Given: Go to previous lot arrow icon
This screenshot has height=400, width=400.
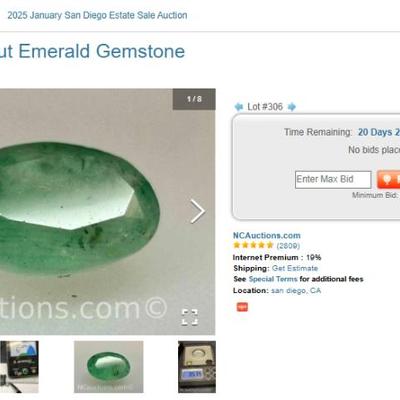Looking at the screenshot, I should 238,107.
